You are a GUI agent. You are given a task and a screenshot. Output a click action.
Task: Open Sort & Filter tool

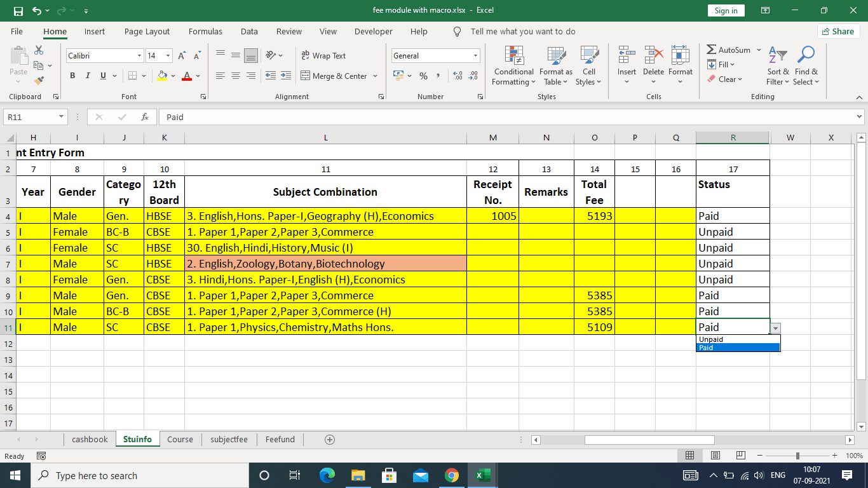click(x=778, y=65)
